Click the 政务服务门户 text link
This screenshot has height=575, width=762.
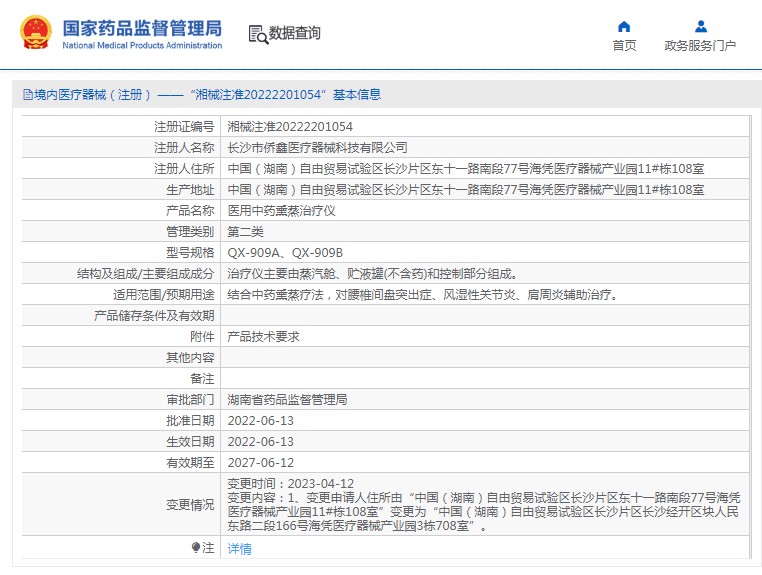click(700, 45)
